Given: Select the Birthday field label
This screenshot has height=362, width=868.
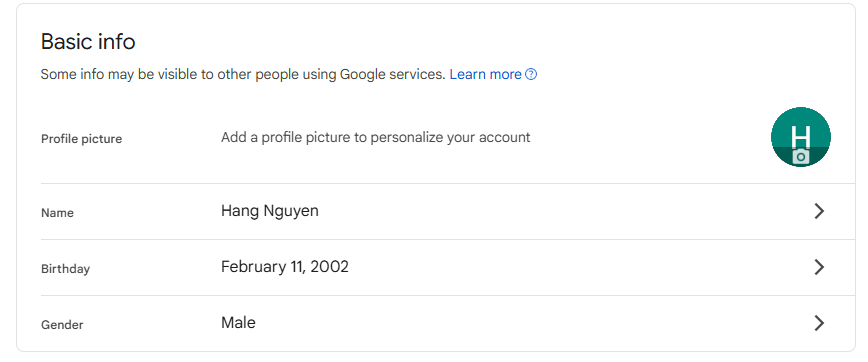Looking at the screenshot, I should coord(65,269).
